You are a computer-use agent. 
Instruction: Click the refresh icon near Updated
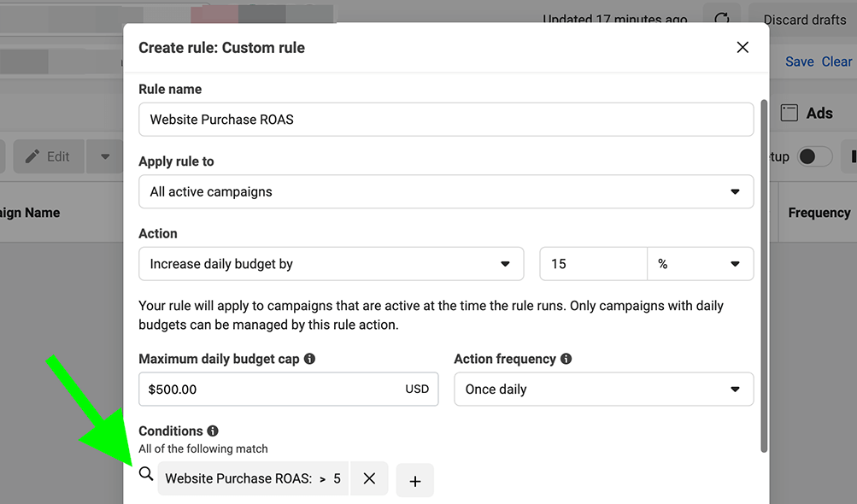coord(722,19)
